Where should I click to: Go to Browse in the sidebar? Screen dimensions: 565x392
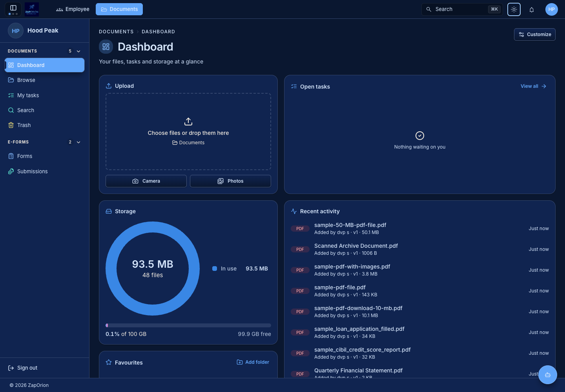click(x=44, y=80)
